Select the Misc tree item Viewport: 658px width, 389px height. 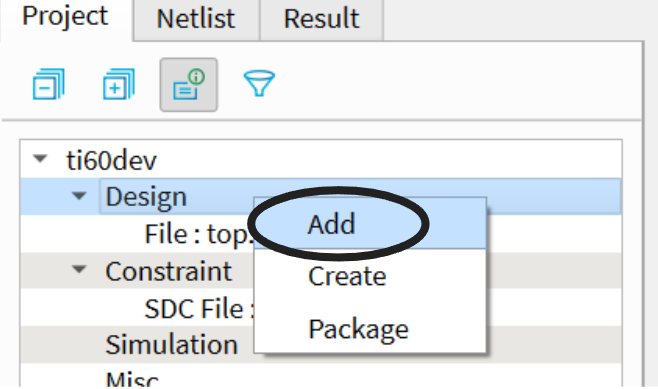tap(132, 379)
